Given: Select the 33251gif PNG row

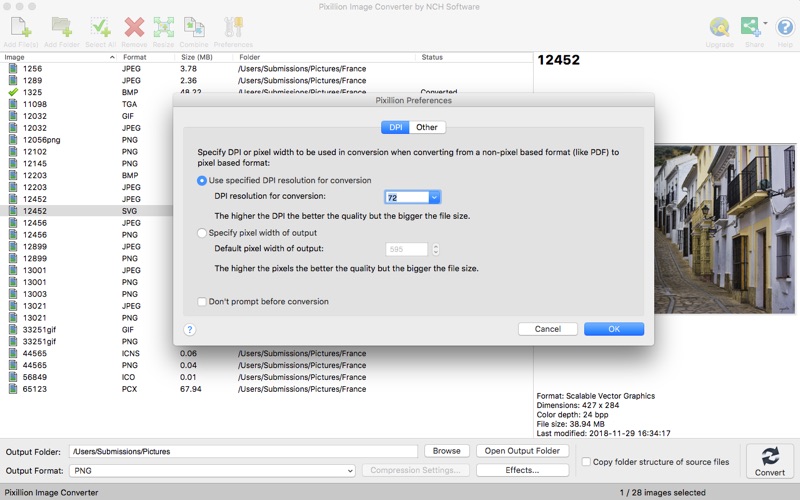Looking at the screenshot, I should tap(87, 341).
